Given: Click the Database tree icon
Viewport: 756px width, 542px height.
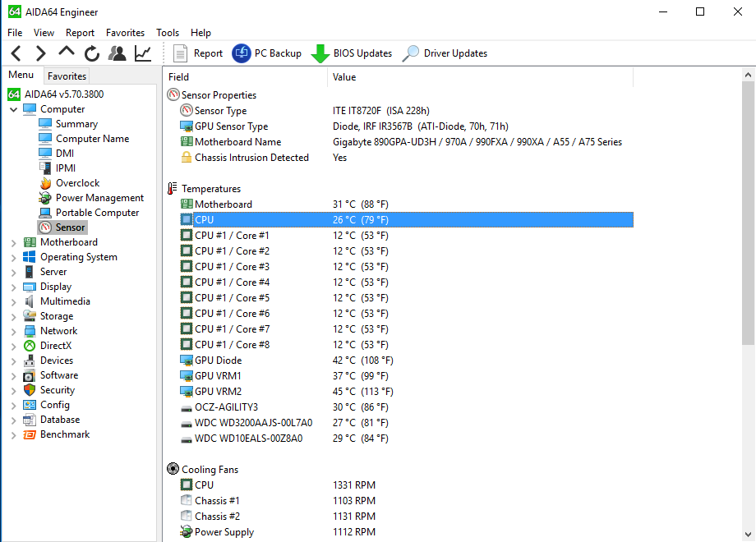Looking at the screenshot, I should (30, 420).
